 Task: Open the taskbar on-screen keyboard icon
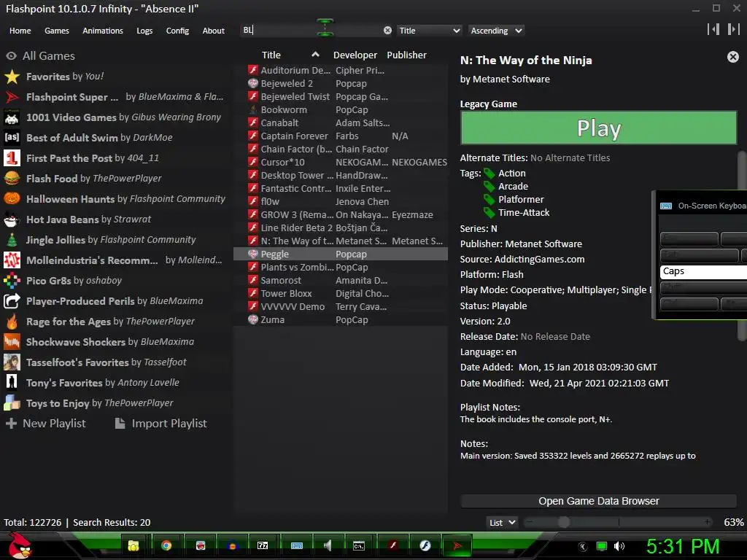[x=297, y=545]
